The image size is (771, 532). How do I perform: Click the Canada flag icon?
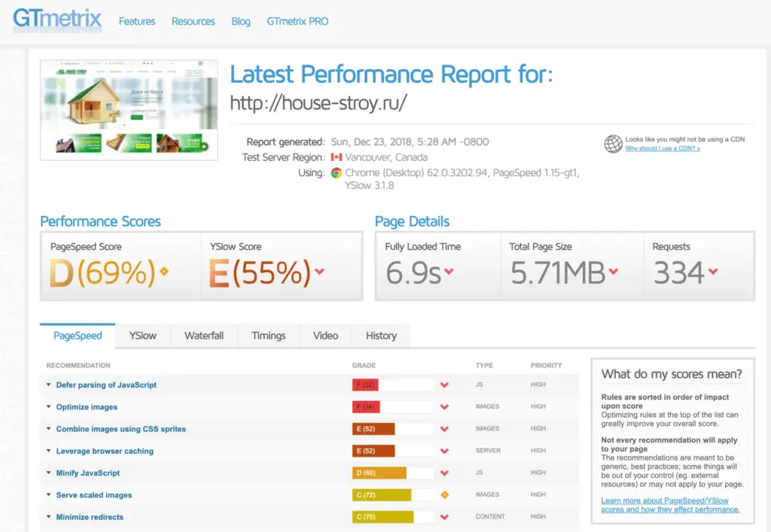(x=337, y=157)
